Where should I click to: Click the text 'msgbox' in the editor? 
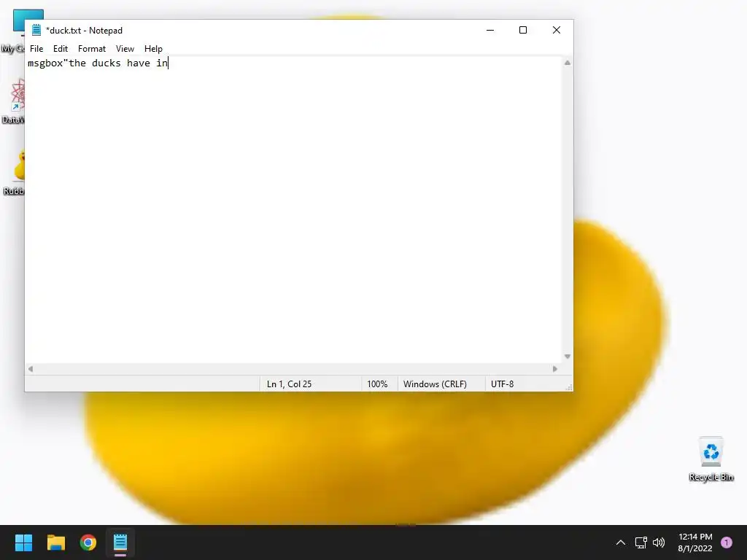[45, 63]
